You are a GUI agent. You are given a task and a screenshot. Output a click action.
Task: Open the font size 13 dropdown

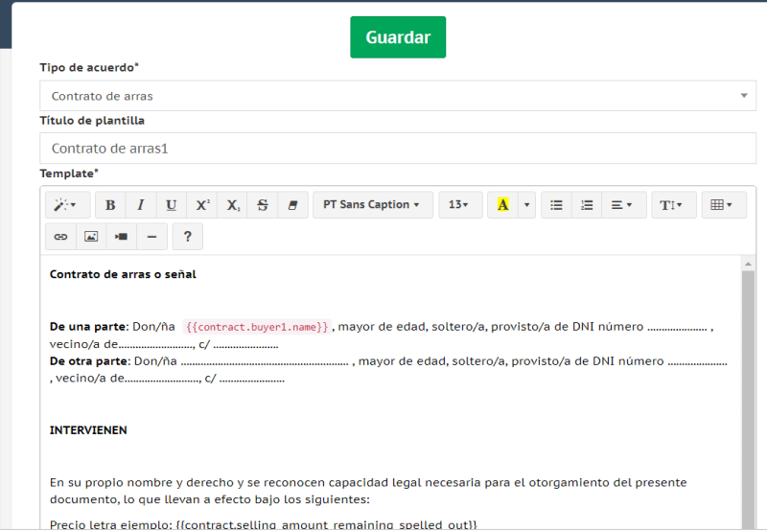(460, 205)
